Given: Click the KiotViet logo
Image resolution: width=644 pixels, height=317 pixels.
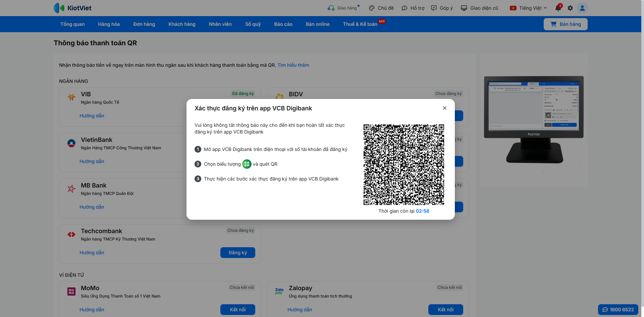Looking at the screenshot, I should point(72,8).
